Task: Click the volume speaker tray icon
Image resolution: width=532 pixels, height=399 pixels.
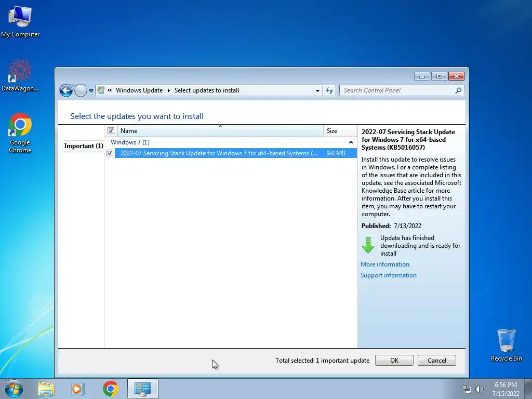Action: click(x=479, y=389)
